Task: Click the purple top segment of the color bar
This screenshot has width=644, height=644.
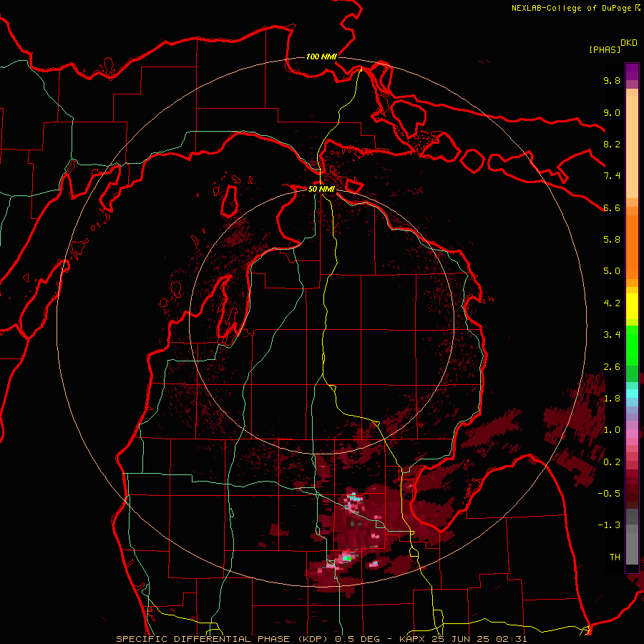Action: pyautogui.click(x=632, y=72)
